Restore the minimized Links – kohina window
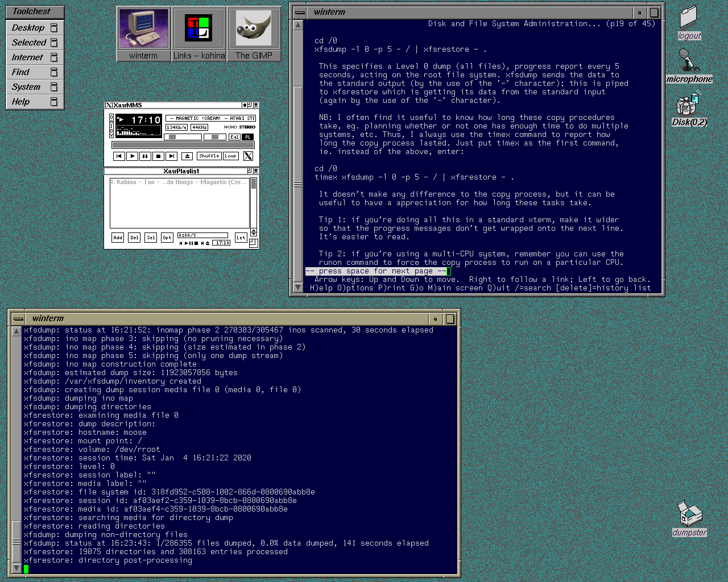The height and width of the screenshot is (582, 728). pos(198,34)
